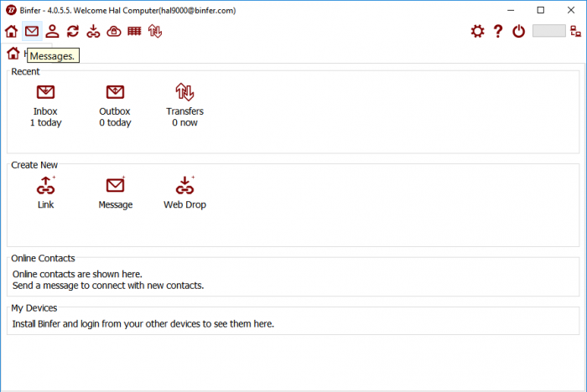Screen dimensions: 587x392
Task: Go to Home via toolbar house icon
Action: (x=11, y=32)
